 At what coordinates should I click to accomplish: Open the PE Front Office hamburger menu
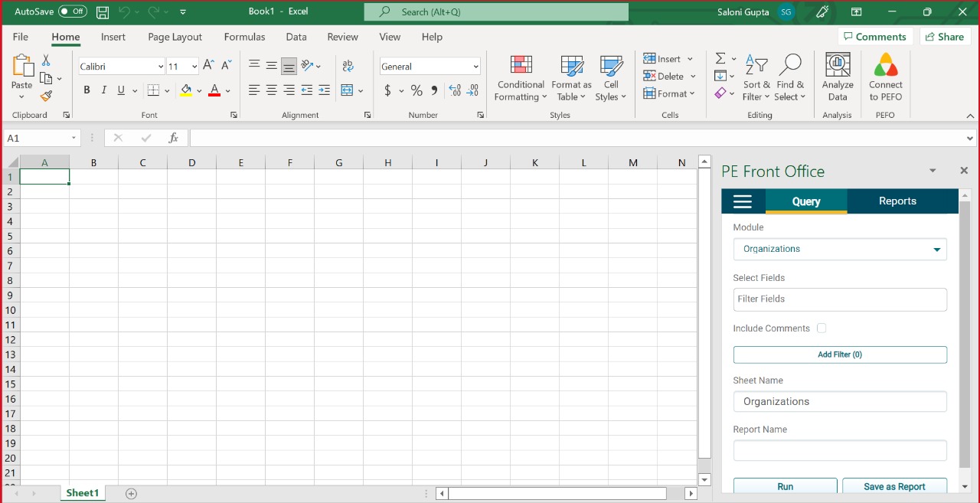[743, 201]
